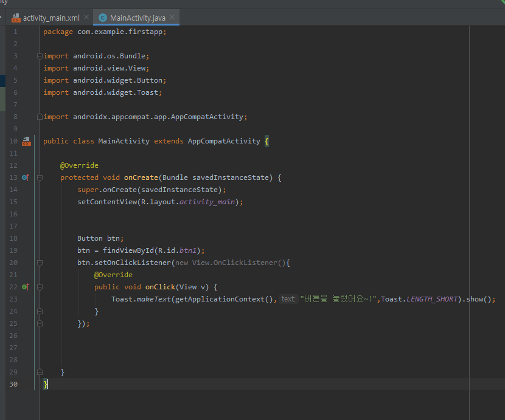The width and height of the screenshot is (505, 420).
Task: Select the MainActivity.java editor tab
Action: 138,18
